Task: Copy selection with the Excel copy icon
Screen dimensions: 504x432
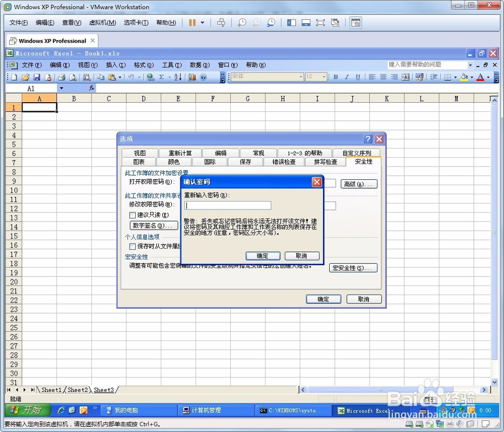Action: pos(101,77)
